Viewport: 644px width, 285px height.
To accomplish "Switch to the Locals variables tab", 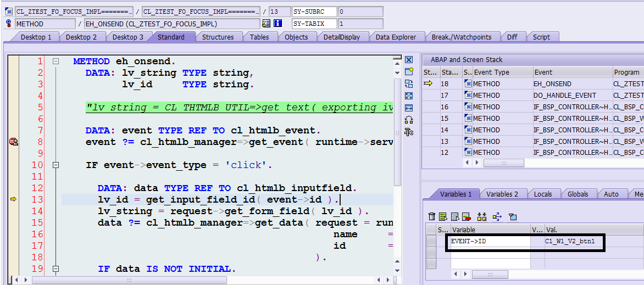I will click(x=543, y=194).
